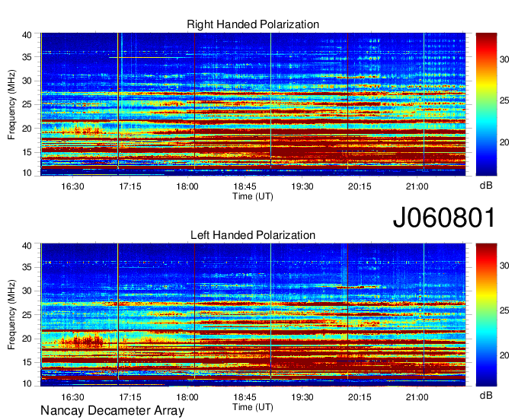Click the color scale bar beside the Left Handed plot
Image resolution: width=518 pixels, height=420 pixels.
point(486,315)
